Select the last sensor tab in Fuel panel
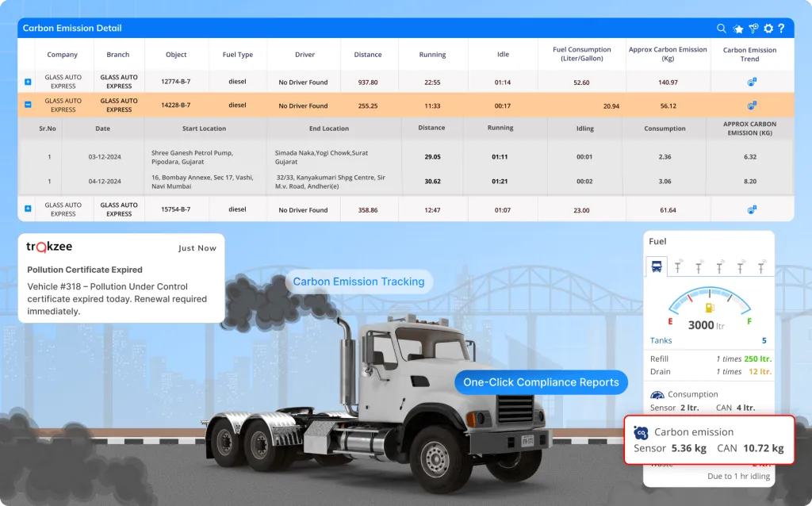This screenshot has width=812, height=506. pyautogui.click(x=761, y=266)
